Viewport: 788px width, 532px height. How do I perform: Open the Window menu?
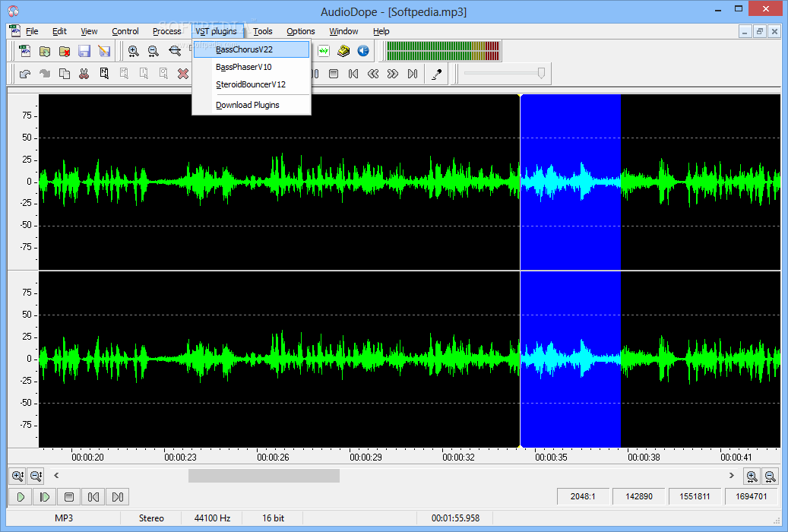343,31
